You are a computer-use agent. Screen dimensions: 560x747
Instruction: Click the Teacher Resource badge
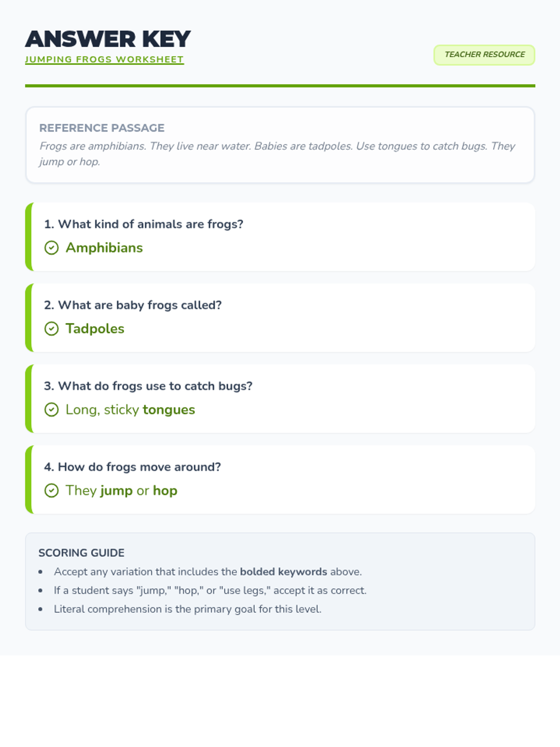[x=484, y=55]
